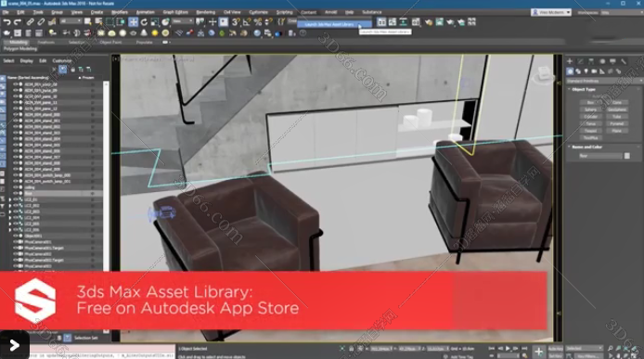
Task: Toggle the 3D Snaps icon
Action: point(236,21)
